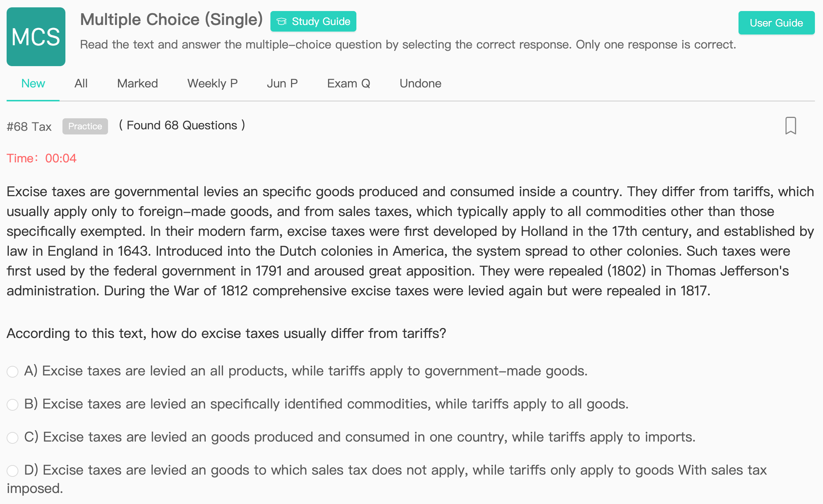Switch to the Exam Q tab
Viewport: 823px width, 504px height.
click(348, 83)
